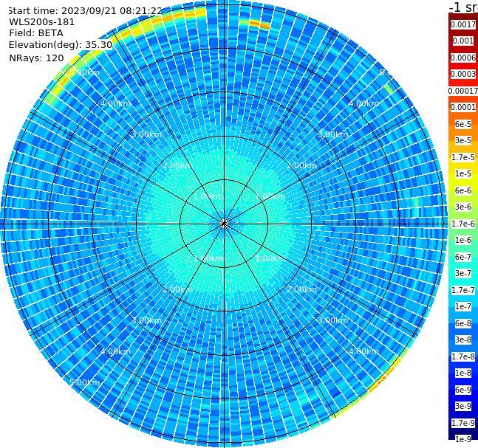Click the 4.00km label in lower-right quadrant
This screenshot has width=478, height=448.
pos(363,351)
